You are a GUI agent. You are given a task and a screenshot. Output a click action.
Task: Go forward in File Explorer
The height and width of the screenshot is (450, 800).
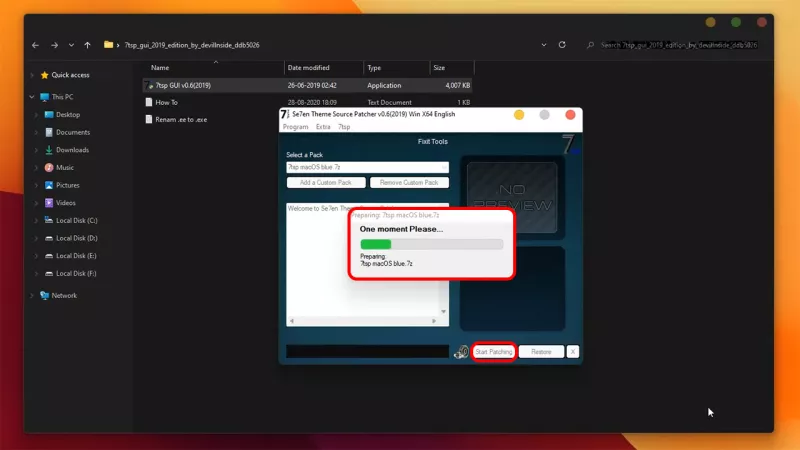[54, 45]
